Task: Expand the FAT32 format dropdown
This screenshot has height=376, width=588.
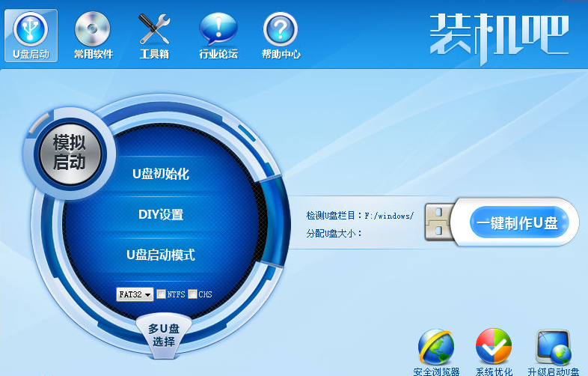Action: coord(135,294)
